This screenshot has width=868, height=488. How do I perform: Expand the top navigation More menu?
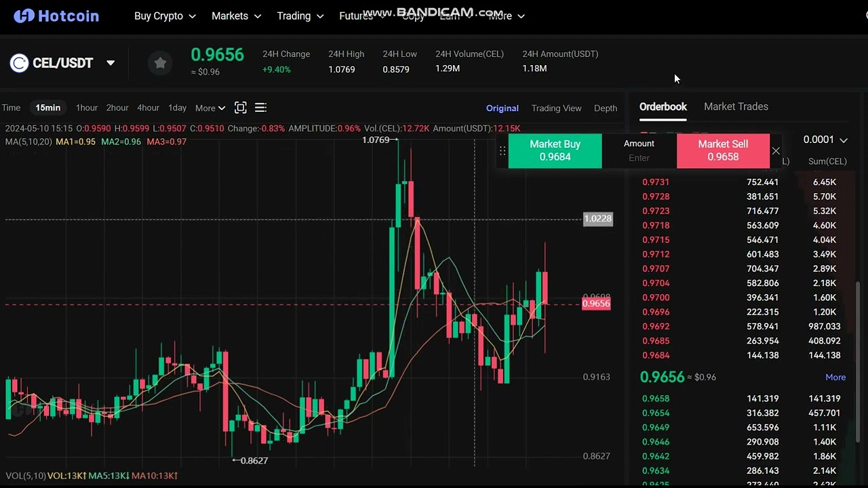coord(507,16)
